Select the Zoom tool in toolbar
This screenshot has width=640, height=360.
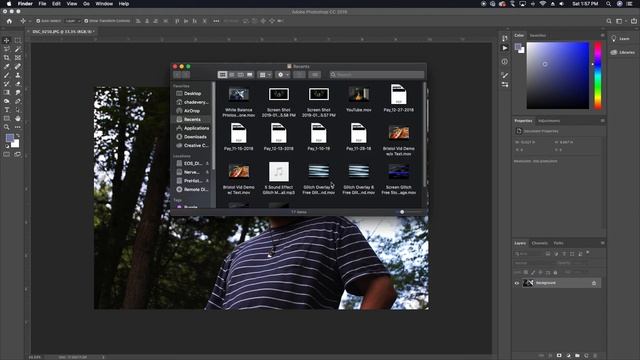tap(7, 127)
